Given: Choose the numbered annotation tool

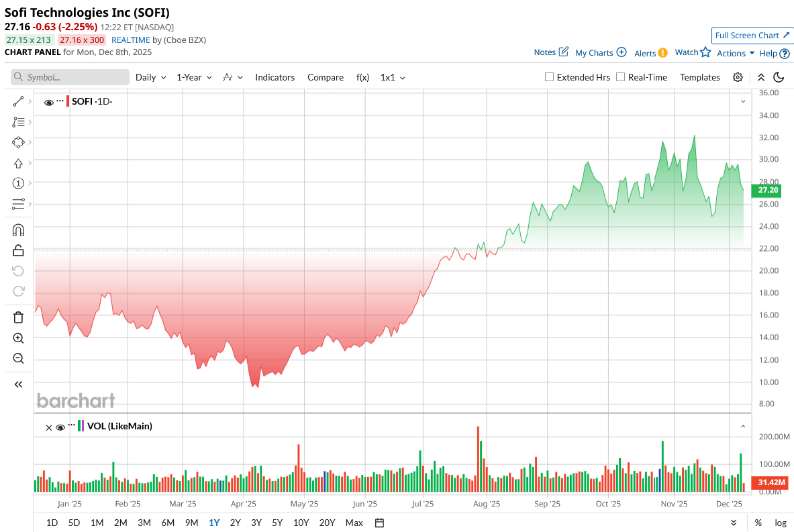Looking at the screenshot, I should point(18,183).
